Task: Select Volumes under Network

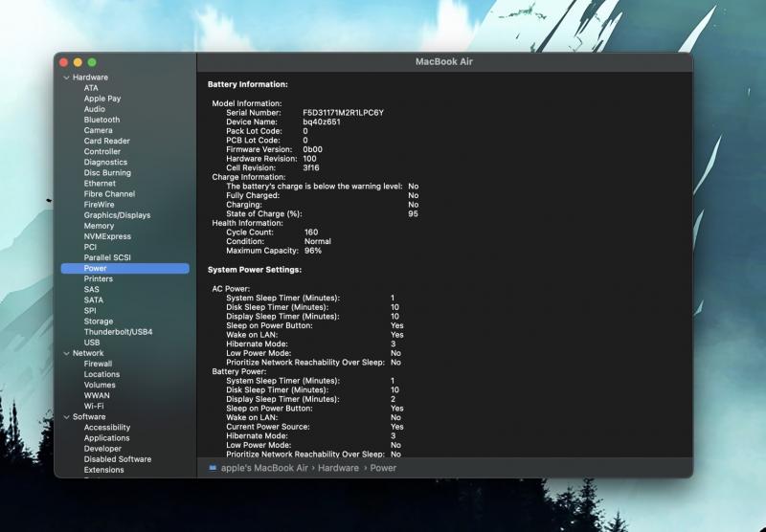Action: [x=100, y=385]
